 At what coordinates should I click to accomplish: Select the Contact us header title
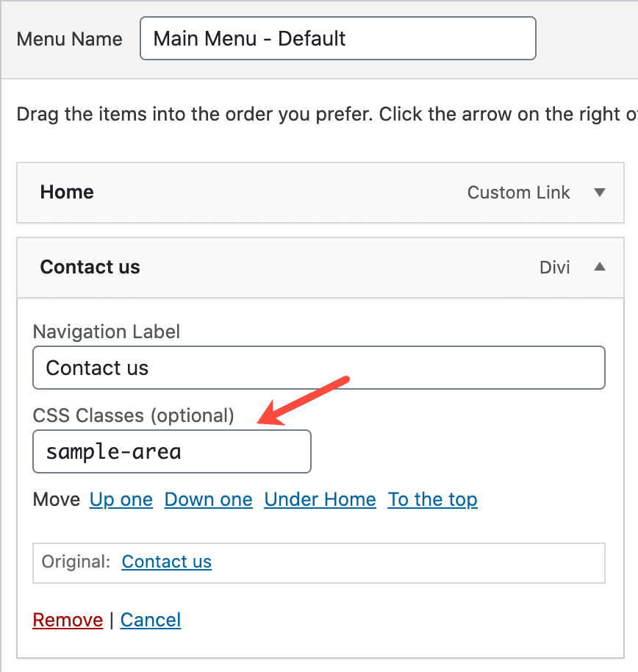pyautogui.click(x=90, y=267)
